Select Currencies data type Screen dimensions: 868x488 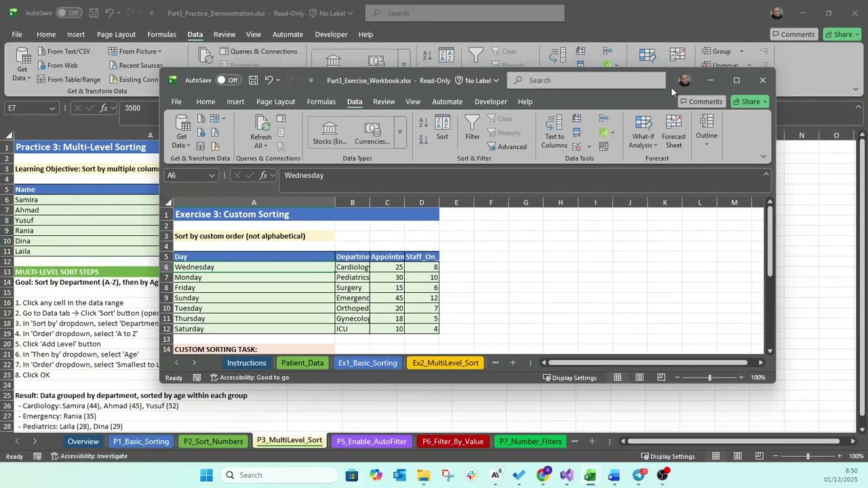[x=372, y=133]
